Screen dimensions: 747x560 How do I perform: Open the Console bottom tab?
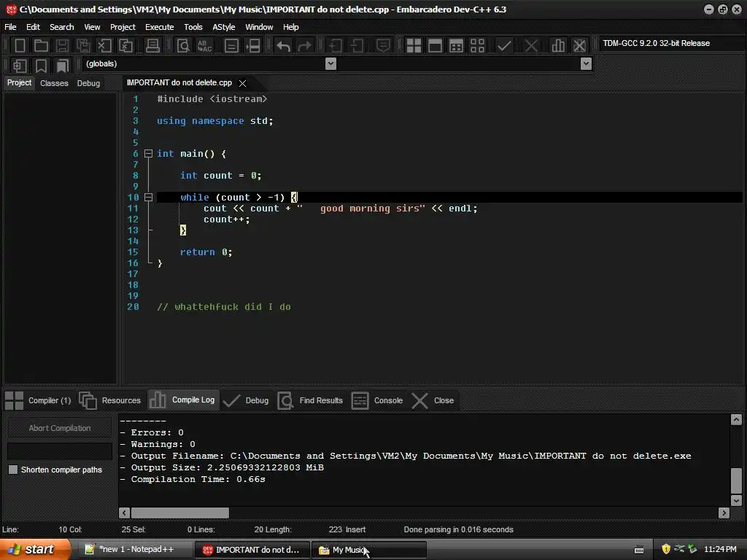[377, 400]
